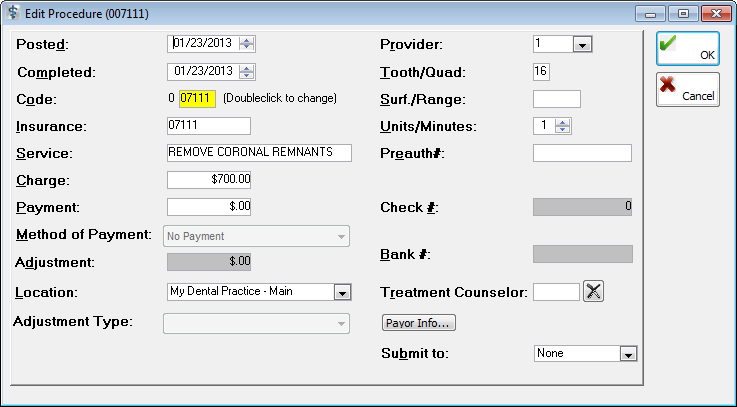Select the yellow highlighted code 07111
Screen dimensions: 737x407
pos(197,99)
